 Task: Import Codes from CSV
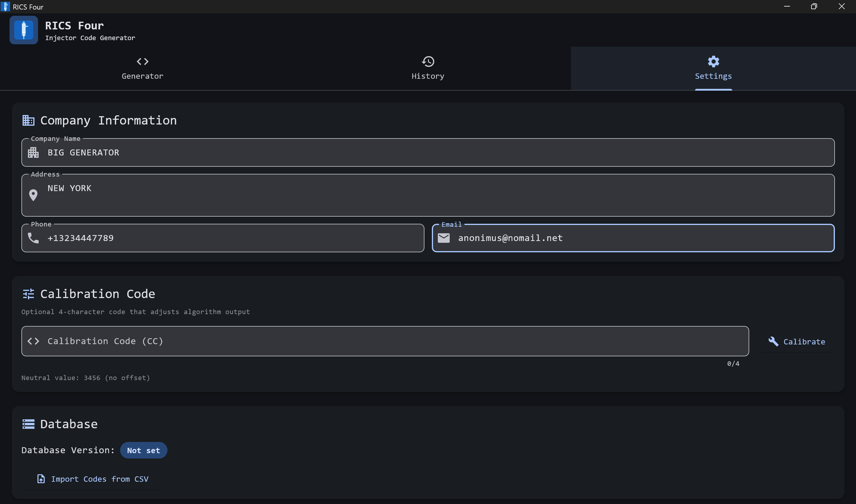[92, 479]
